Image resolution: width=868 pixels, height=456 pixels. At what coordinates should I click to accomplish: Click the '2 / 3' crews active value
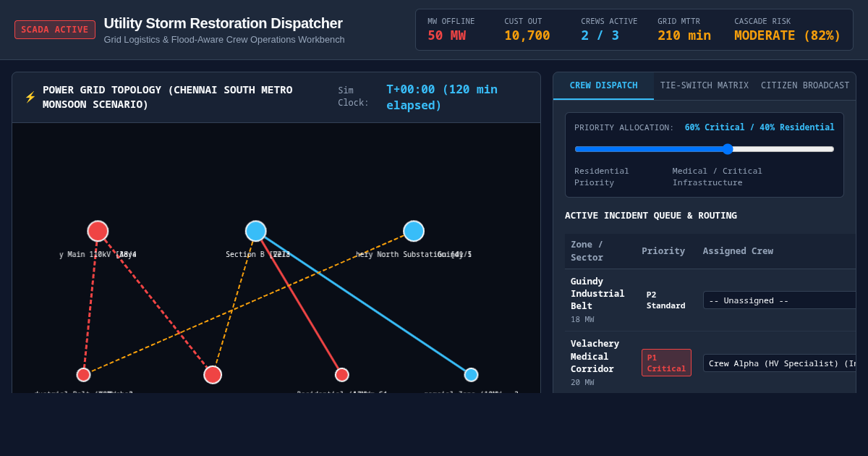click(x=600, y=35)
